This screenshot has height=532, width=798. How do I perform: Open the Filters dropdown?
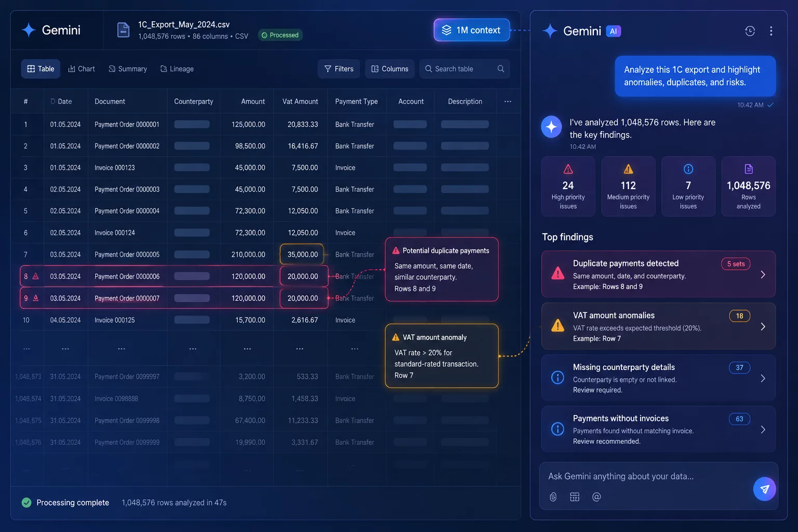pyautogui.click(x=339, y=69)
